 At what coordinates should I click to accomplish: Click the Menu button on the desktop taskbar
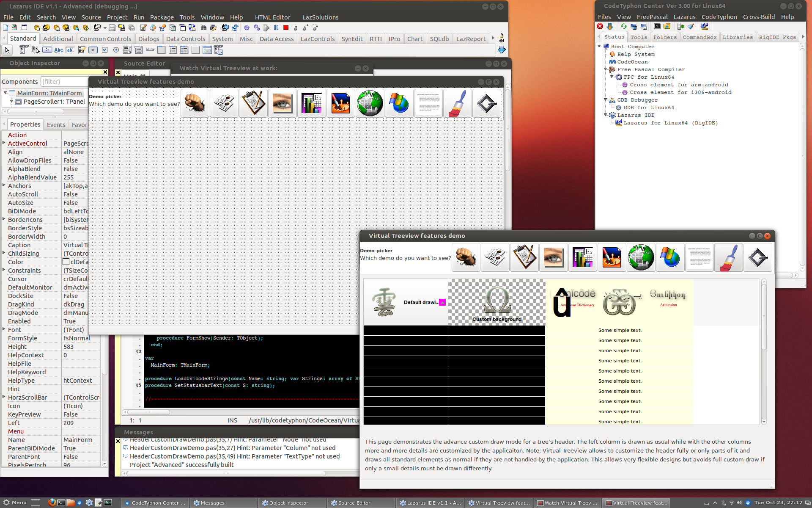coord(15,502)
